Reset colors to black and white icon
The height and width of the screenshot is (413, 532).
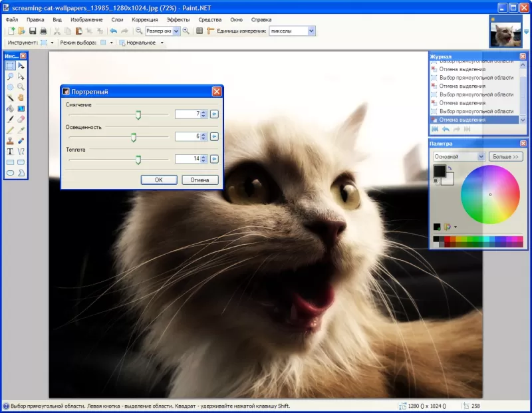pos(436,181)
